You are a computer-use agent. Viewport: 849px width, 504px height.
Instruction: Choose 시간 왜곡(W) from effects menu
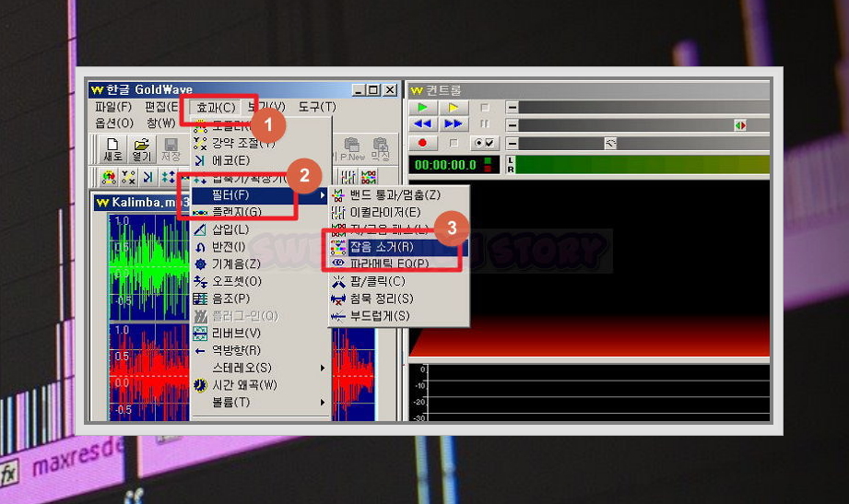[x=261, y=385]
